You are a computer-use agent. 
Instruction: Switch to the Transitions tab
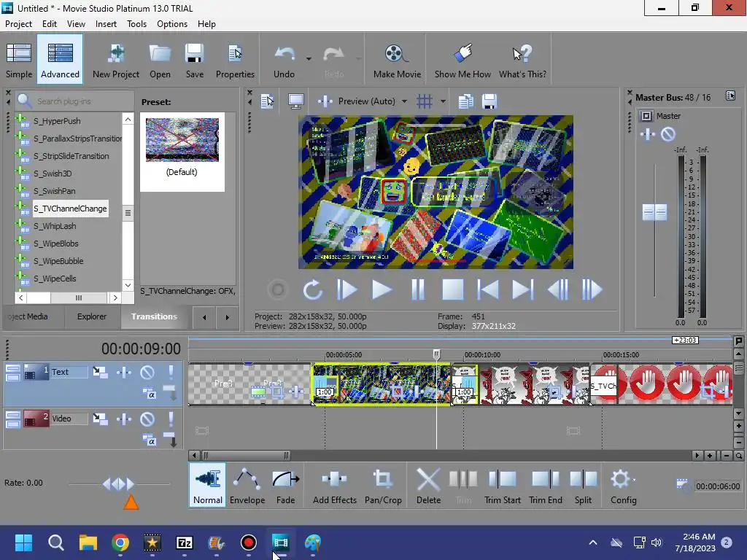[154, 316]
